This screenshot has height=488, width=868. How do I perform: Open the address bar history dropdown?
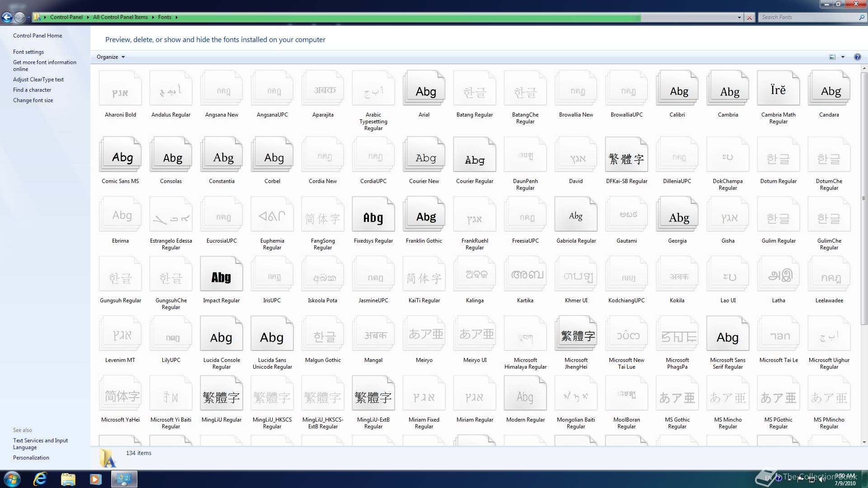pyautogui.click(x=739, y=17)
